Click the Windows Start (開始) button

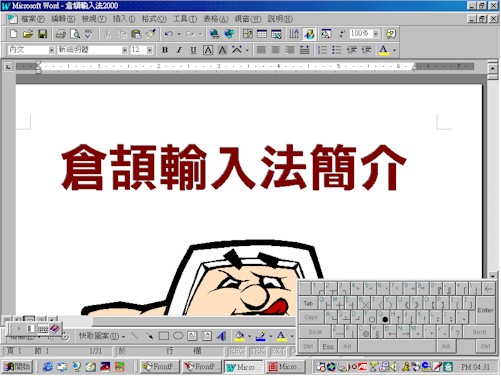17,367
